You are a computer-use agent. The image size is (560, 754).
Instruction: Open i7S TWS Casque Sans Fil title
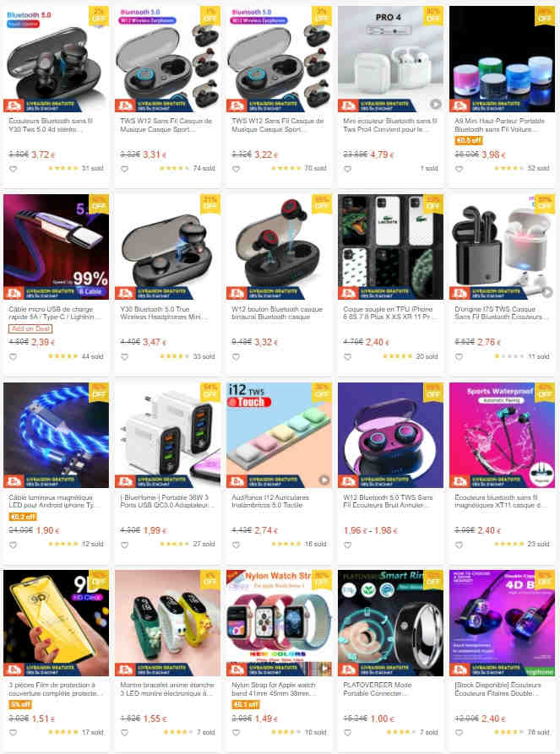point(498,313)
